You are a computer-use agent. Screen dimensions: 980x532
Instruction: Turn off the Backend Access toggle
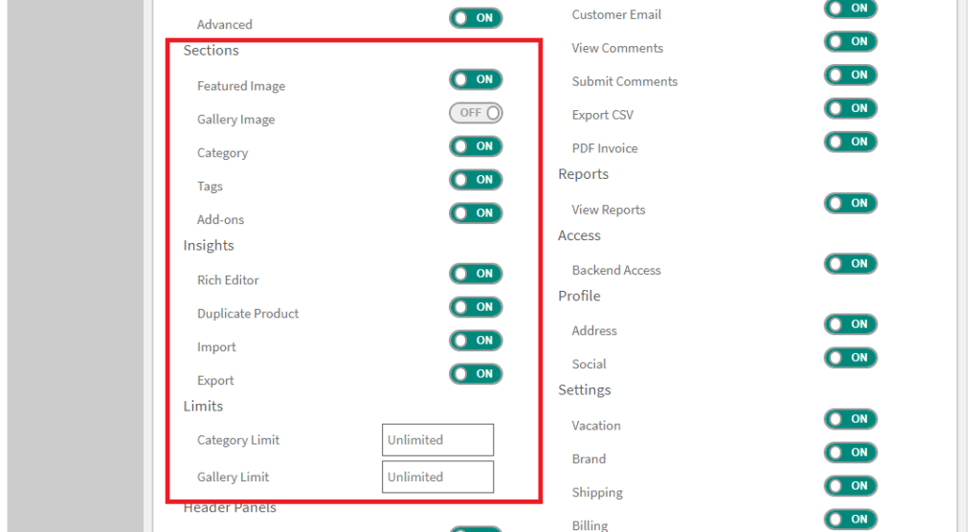(850, 264)
